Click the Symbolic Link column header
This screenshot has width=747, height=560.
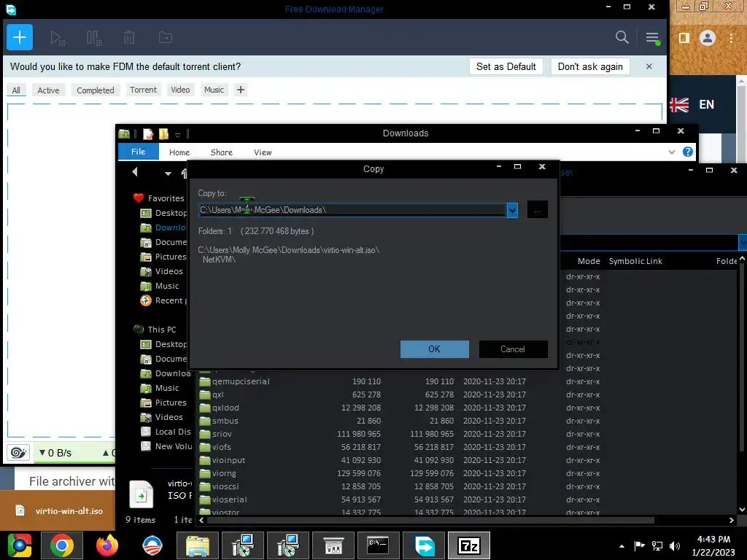(x=635, y=261)
